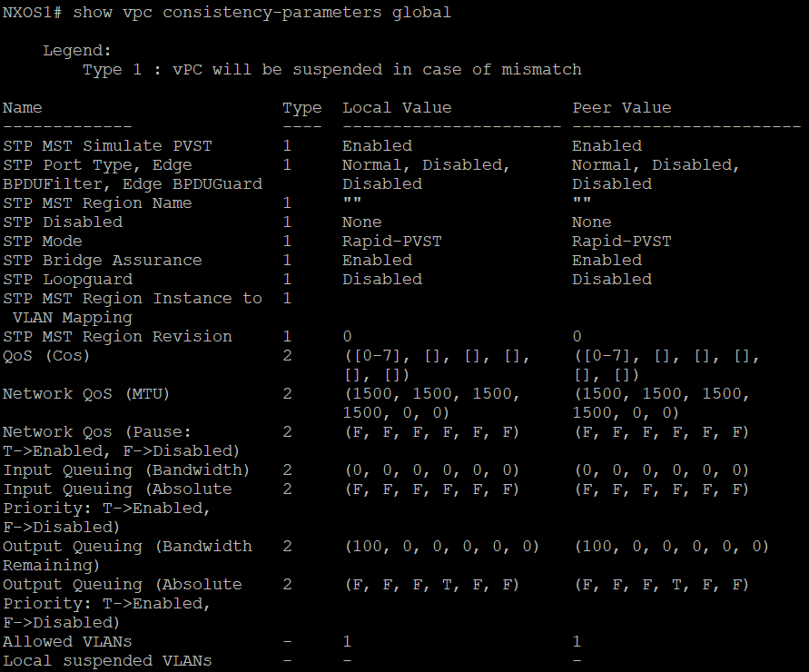Screen dimensions: 809x672
Task: Click the peer 'Rapid-PVST' value for STP Mode
Action: (x=621, y=242)
